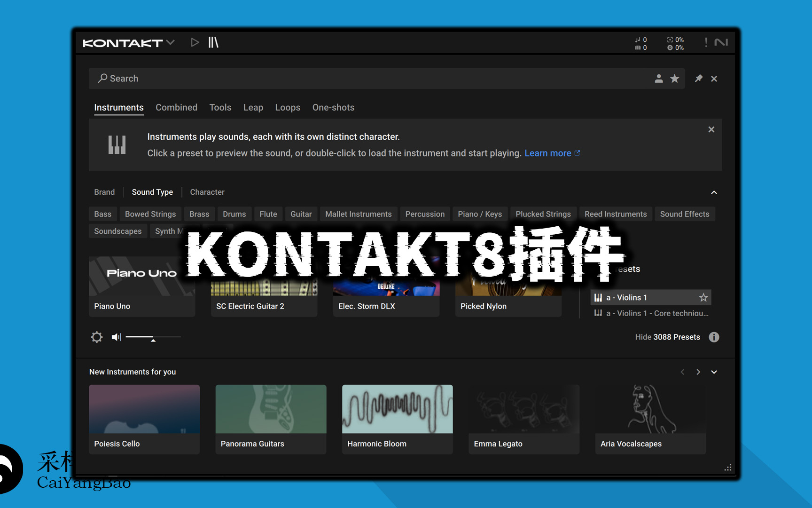Switch to the Loops tab
The width and height of the screenshot is (812, 508).
(288, 108)
